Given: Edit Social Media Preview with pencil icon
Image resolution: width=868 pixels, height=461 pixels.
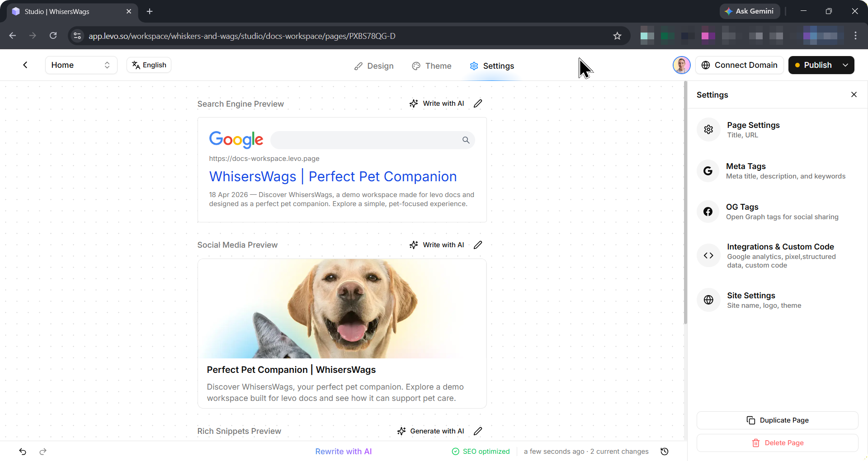Looking at the screenshot, I should click(x=478, y=245).
